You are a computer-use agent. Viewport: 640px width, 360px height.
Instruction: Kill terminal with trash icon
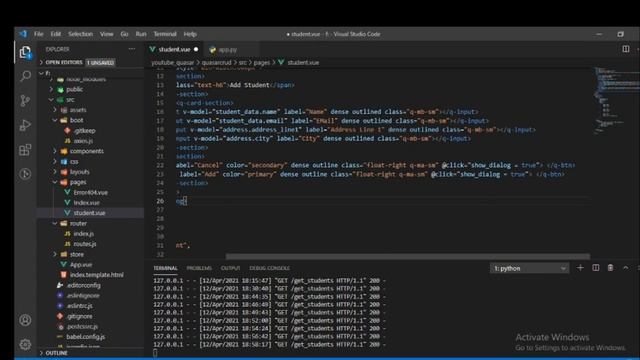[x=610, y=268]
